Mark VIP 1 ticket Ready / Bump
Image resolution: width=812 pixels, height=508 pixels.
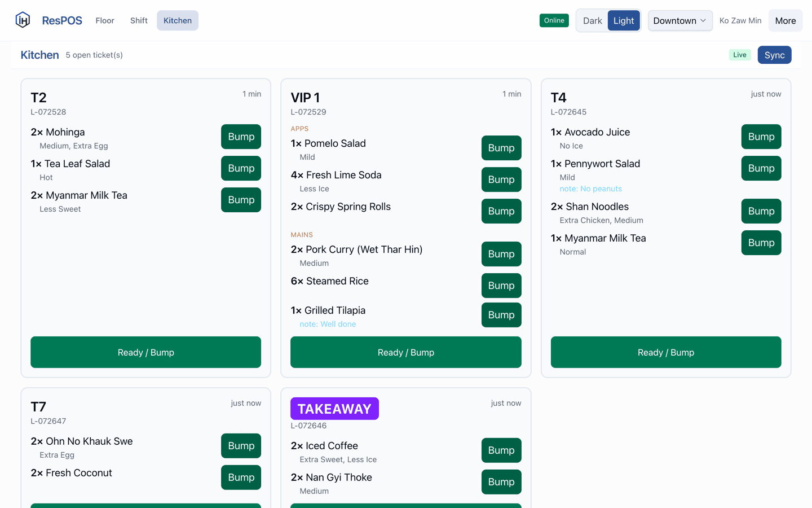[x=406, y=352]
